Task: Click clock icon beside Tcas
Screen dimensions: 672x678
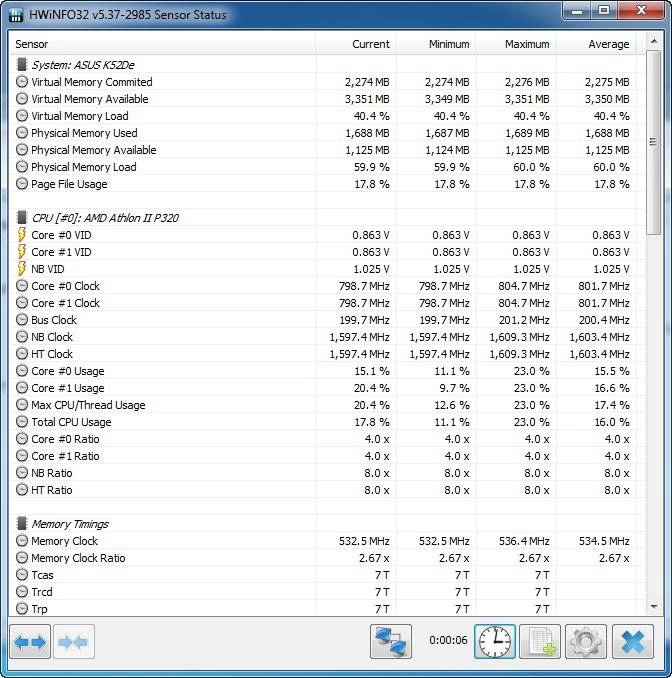Action: coord(22,575)
